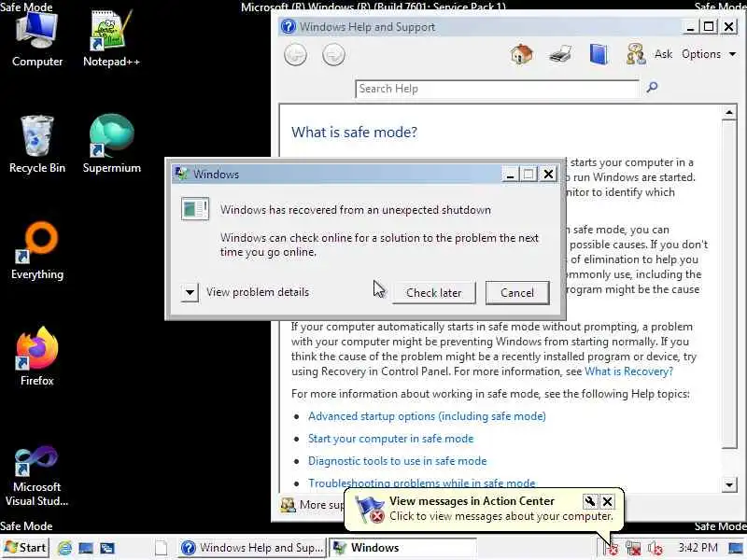Go forward in Help and Support

333,55
